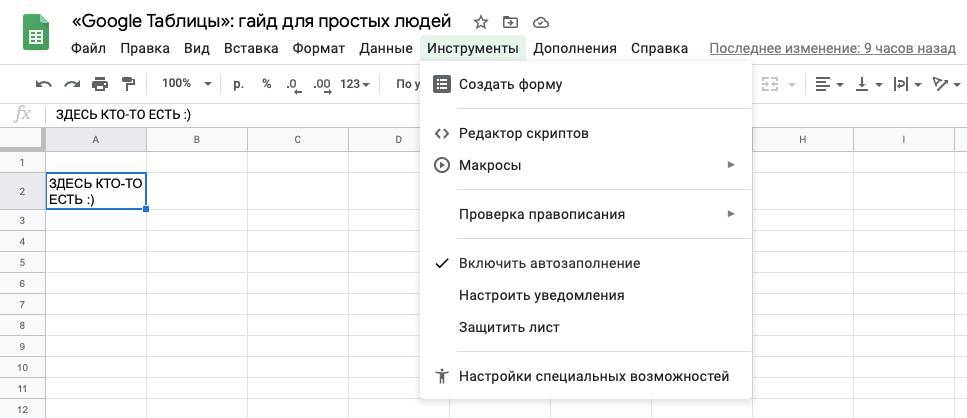Choose 'Защитить лист' in the menu
Viewport: 967px width, 418px height.
pyautogui.click(x=509, y=327)
